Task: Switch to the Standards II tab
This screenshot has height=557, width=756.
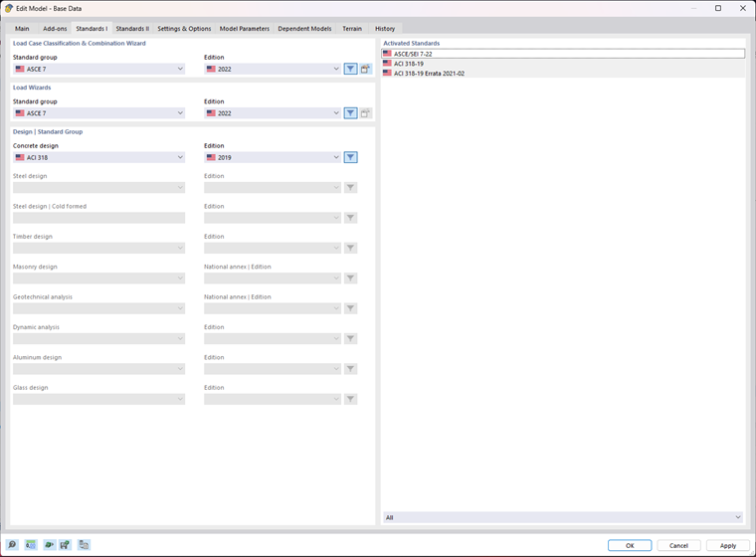Action: (x=132, y=29)
